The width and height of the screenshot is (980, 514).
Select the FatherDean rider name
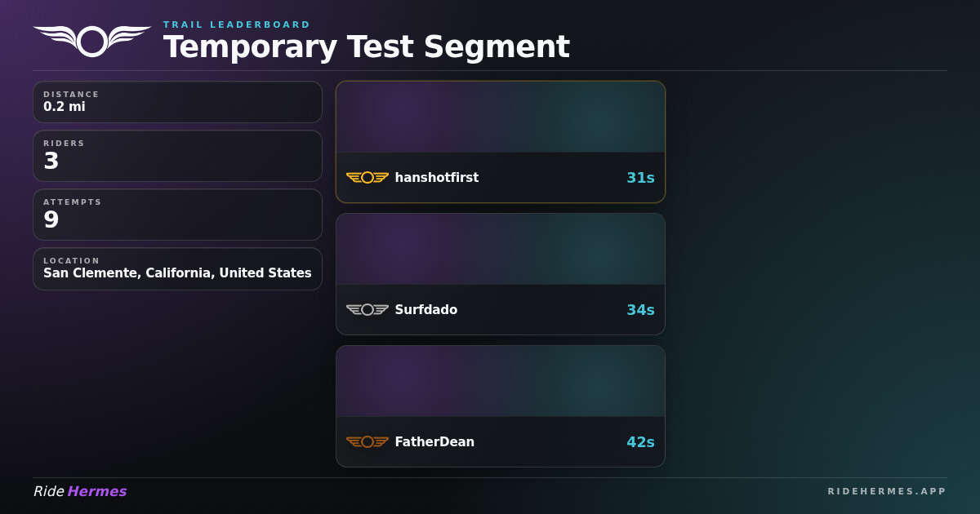click(434, 442)
